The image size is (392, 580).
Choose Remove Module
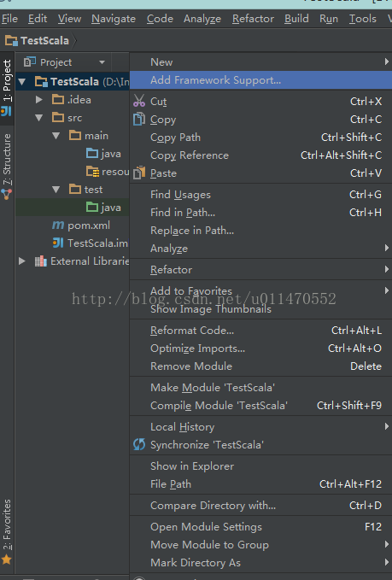pos(260,366)
